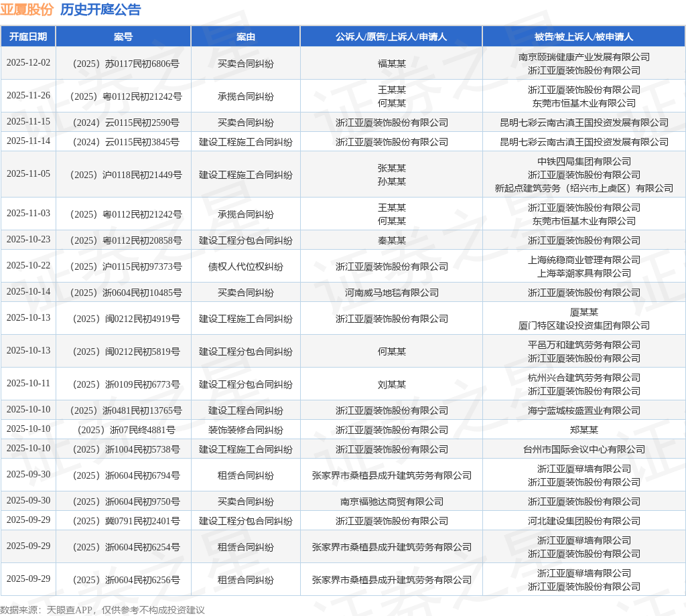The width and height of the screenshot is (686, 616).
Task: Click the 案号 column header
Action: tap(123, 37)
